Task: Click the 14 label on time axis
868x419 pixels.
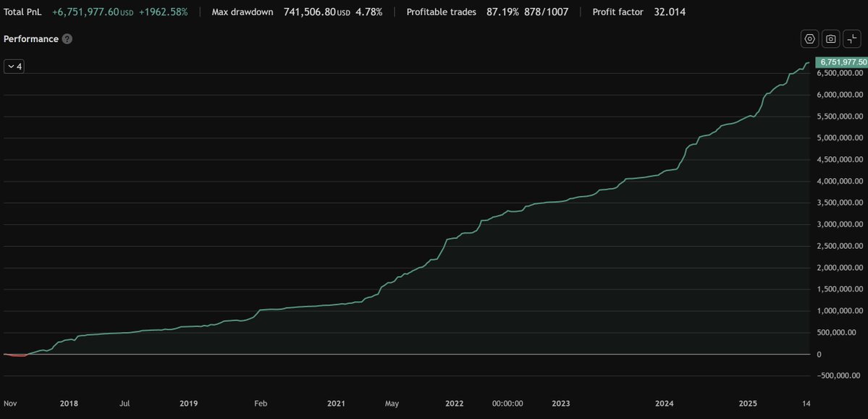Action: 806,404
